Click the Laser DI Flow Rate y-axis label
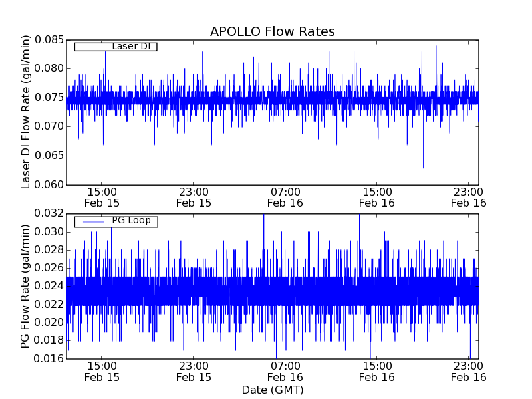The height and width of the screenshot is (399, 532). [27, 112]
